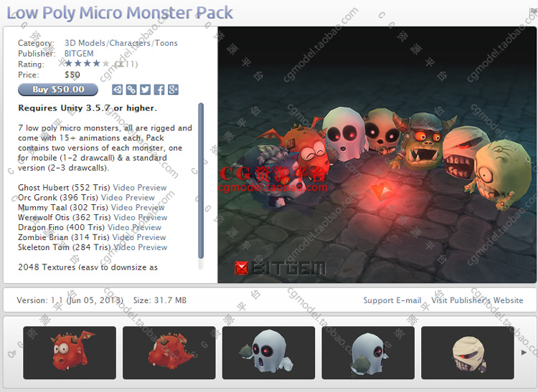Open Skeleton Tom Video Preview
The image size is (538, 392).
click(141, 247)
